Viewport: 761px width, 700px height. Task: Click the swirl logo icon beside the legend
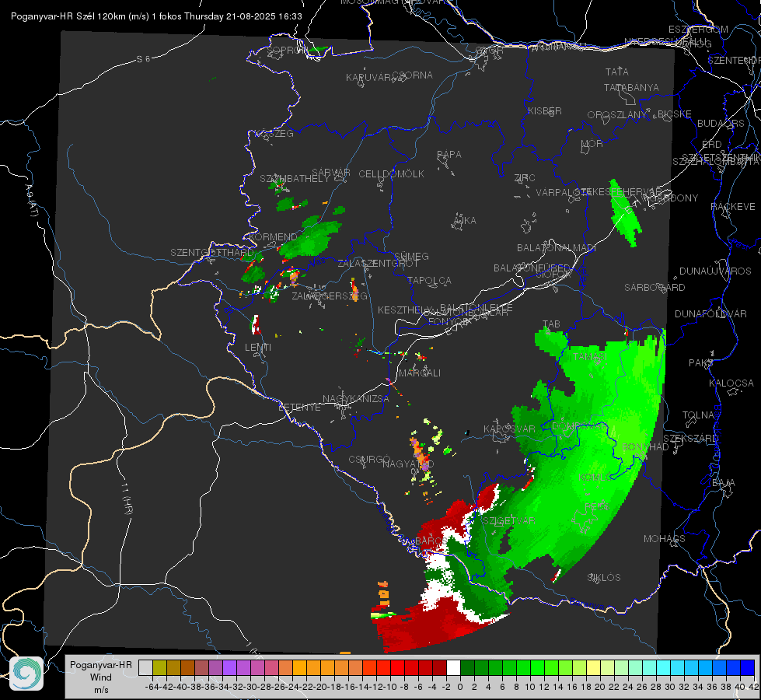click(26, 674)
